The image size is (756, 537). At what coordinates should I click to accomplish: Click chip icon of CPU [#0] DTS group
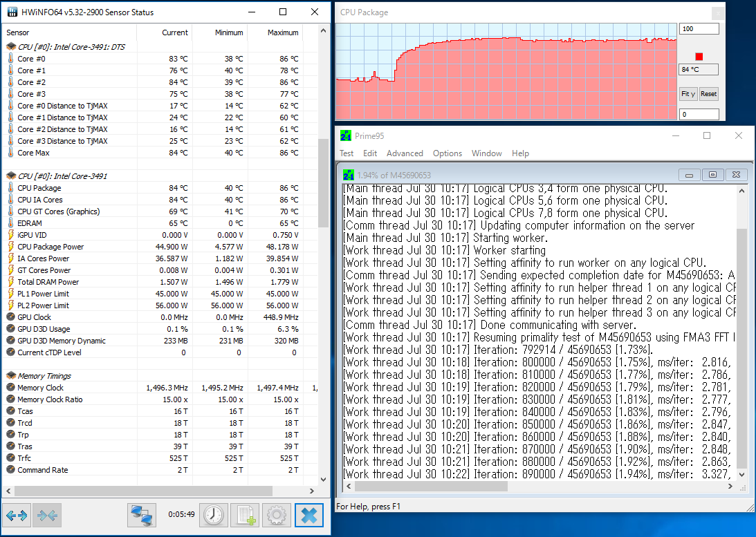coord(11,47)
